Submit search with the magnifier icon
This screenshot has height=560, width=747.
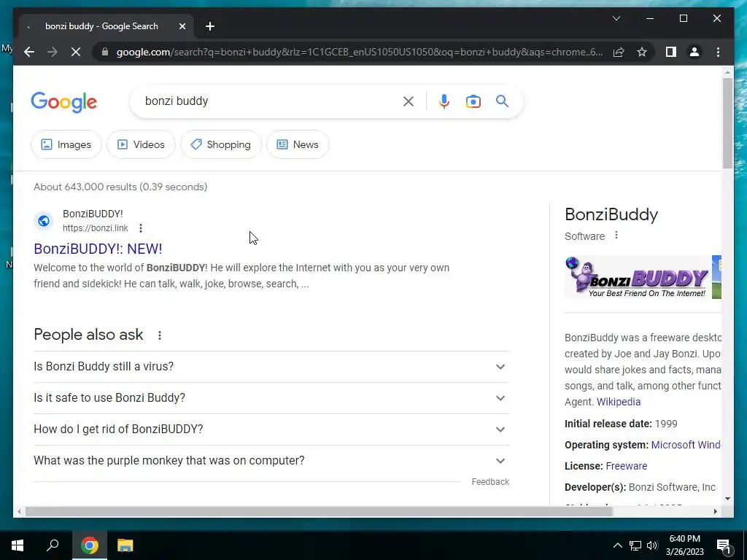(502, 101)
